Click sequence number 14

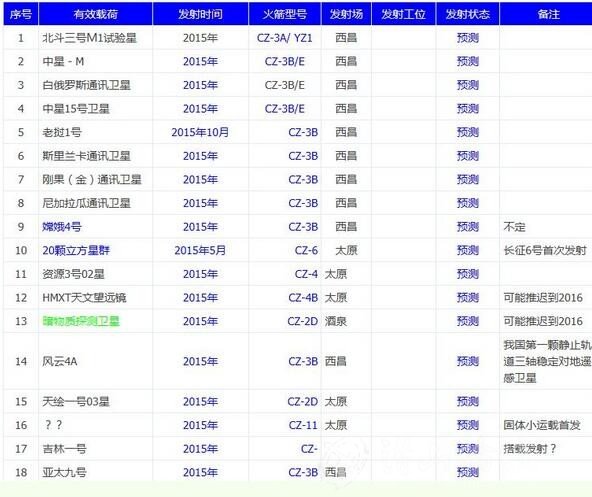point(21,361)
